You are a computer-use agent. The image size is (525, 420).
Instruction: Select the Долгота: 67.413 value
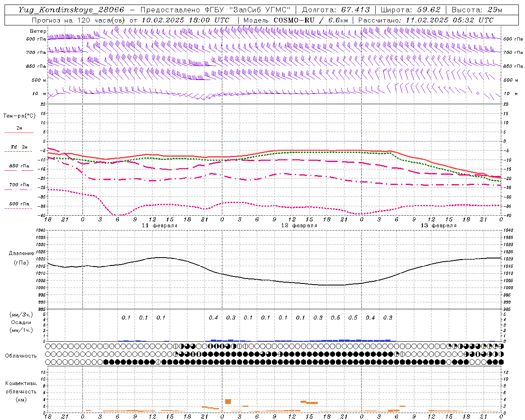336,10
